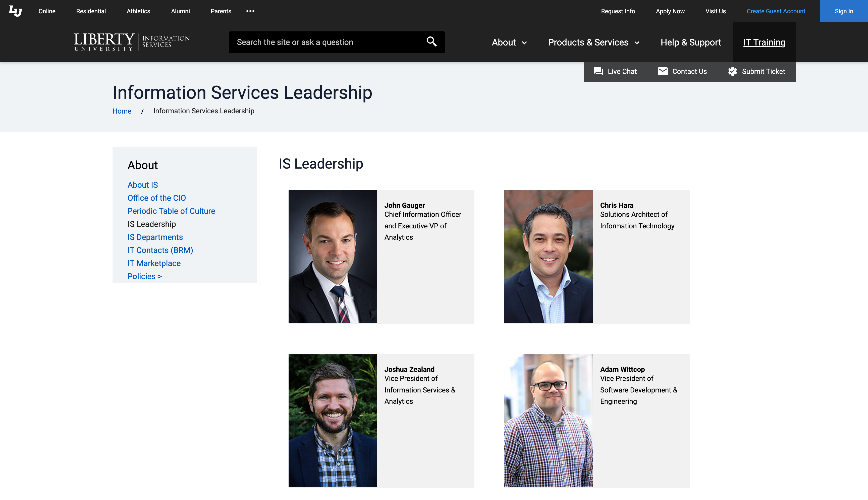Viewport: 868px width, 500px height.
Task: Open Office of the CIO link
Action: [x=156, y=198]
